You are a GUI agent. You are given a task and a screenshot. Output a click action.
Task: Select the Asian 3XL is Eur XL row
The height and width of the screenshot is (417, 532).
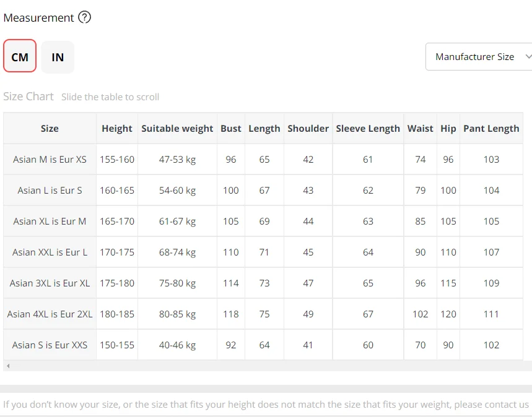pyautogui.click(x=50, y=283)
